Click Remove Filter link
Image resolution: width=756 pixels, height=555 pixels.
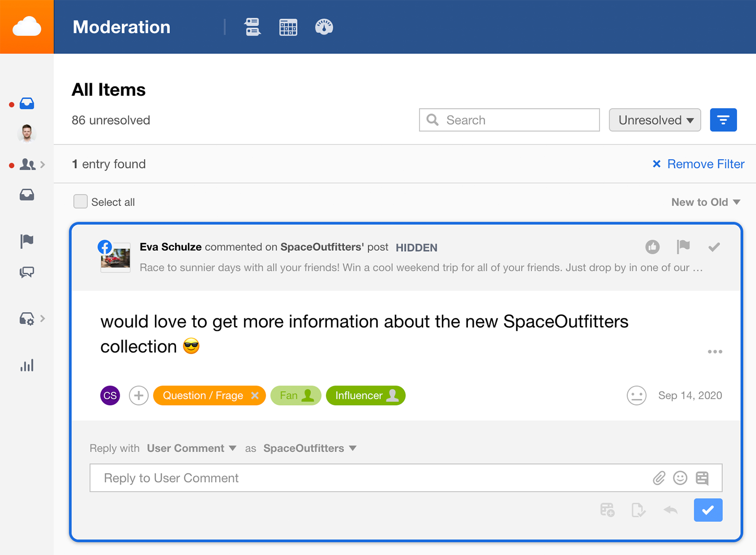[698, 164]
